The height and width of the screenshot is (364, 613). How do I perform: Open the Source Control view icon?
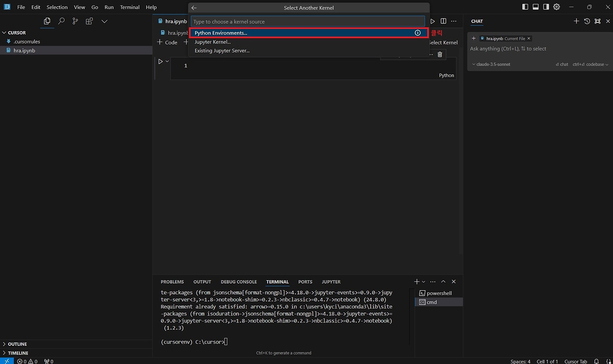click(75, 21)
